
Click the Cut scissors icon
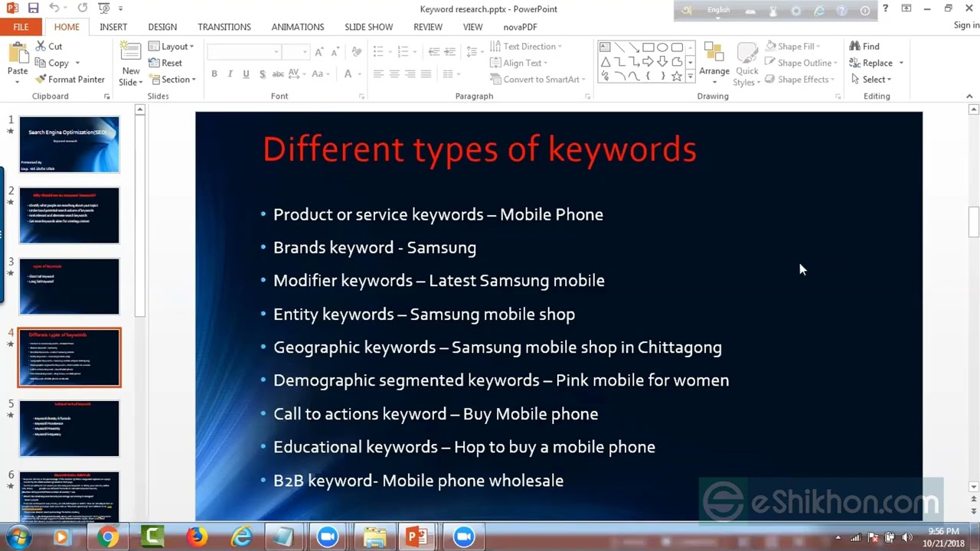41,47
